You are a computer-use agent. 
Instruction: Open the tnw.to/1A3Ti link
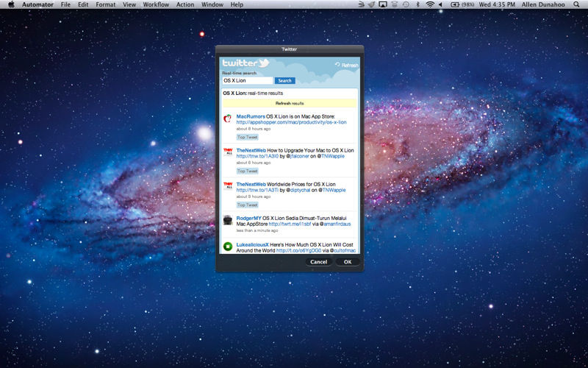pyautogui.click(x=257, y=190)
